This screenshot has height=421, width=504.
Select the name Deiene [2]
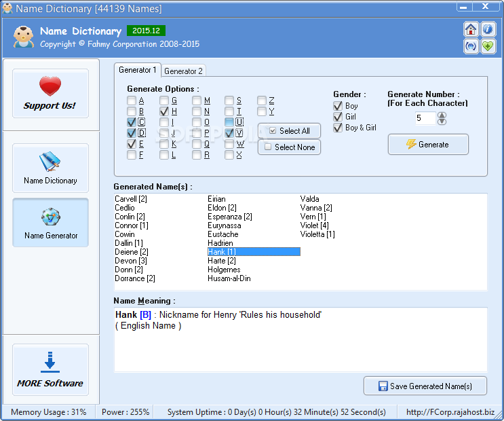click(132, 252)
